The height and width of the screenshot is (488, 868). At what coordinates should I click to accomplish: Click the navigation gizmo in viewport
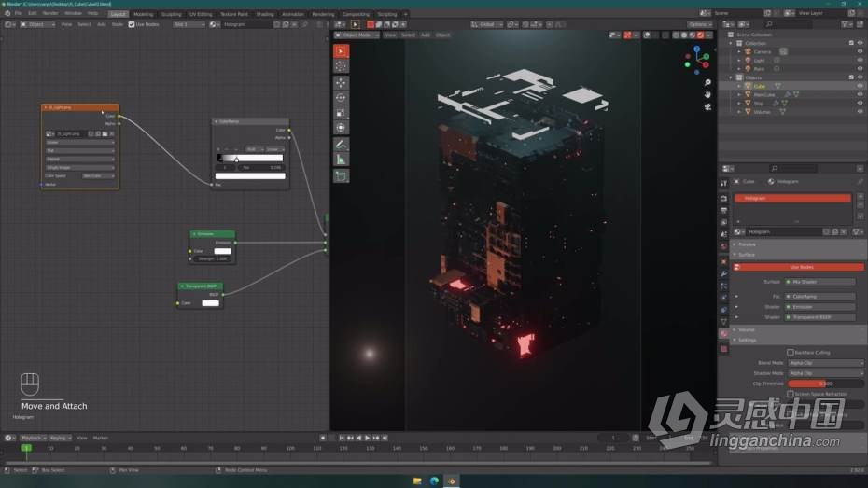point(697,59)
